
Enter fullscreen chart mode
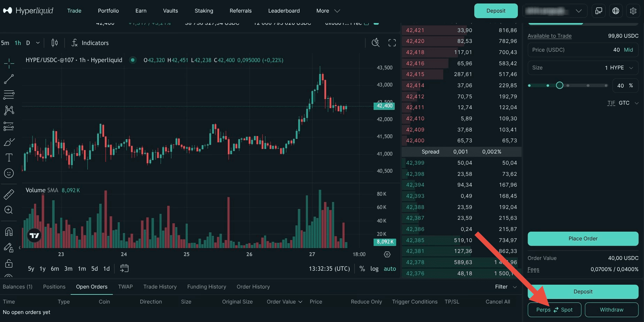coord(392,43)
